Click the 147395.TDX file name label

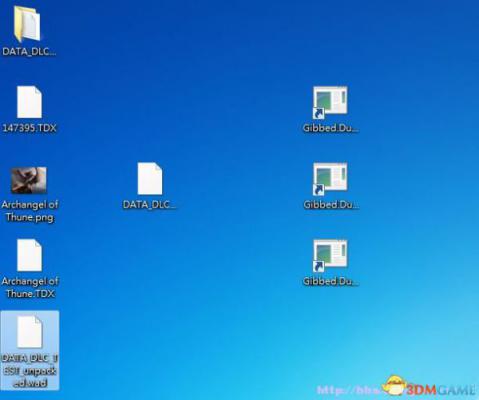pyautogui.click(x=29, y=128)
